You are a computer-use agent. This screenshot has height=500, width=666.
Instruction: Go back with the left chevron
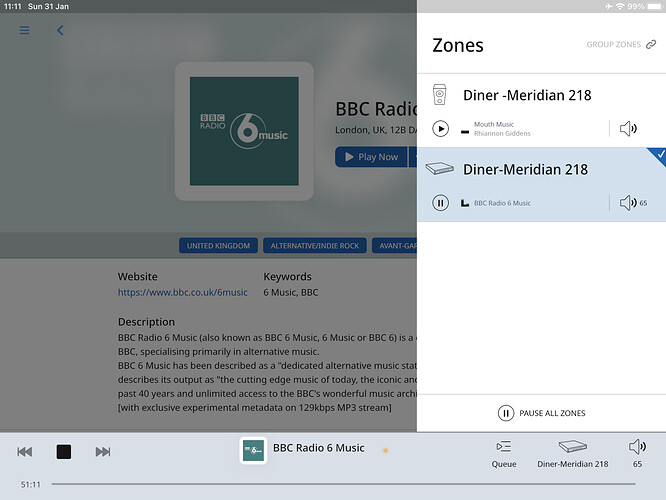(60, 30)
